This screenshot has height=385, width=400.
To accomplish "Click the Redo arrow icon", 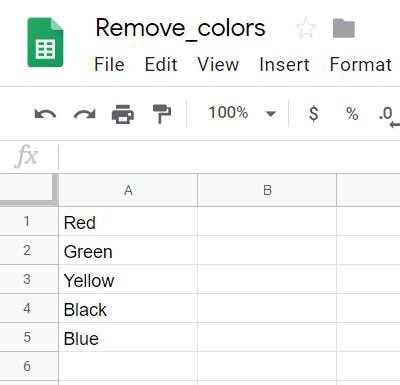I will coord(84,114).
